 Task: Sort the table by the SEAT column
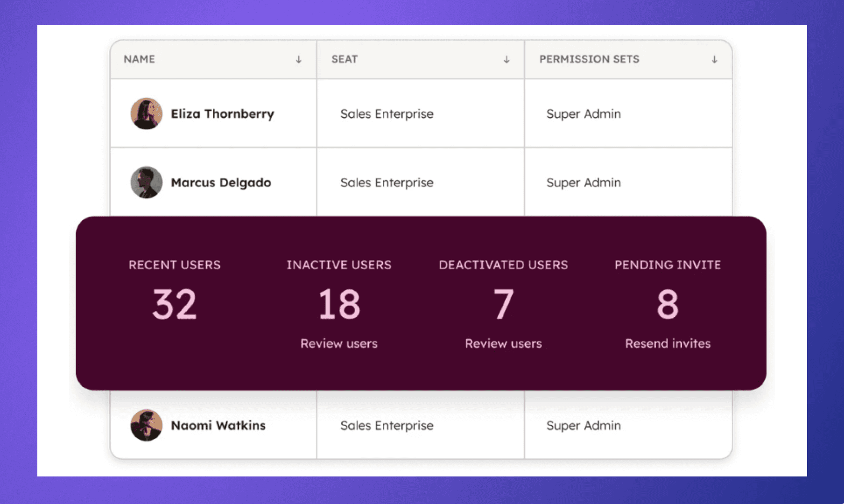tap(506, 59)
